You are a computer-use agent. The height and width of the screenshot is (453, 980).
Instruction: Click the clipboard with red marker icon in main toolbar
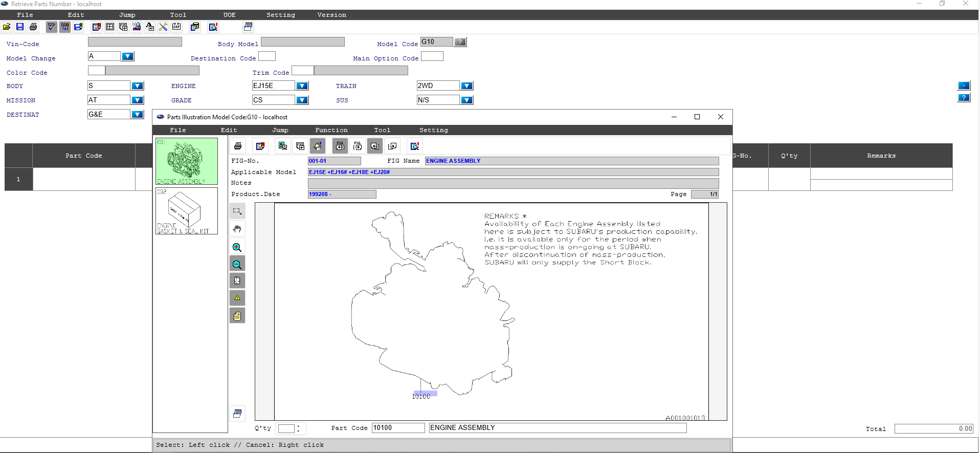coord(96,27)
